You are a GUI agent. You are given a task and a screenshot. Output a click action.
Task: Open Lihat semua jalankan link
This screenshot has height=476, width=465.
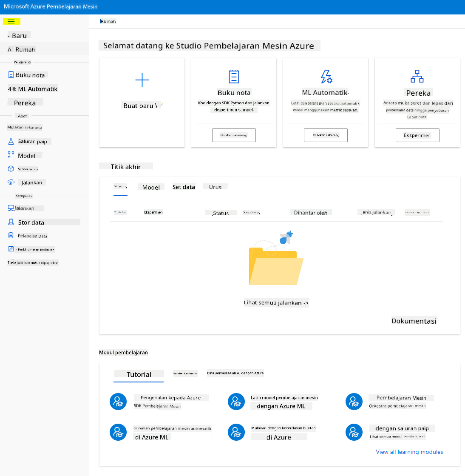tap(276, 303)
